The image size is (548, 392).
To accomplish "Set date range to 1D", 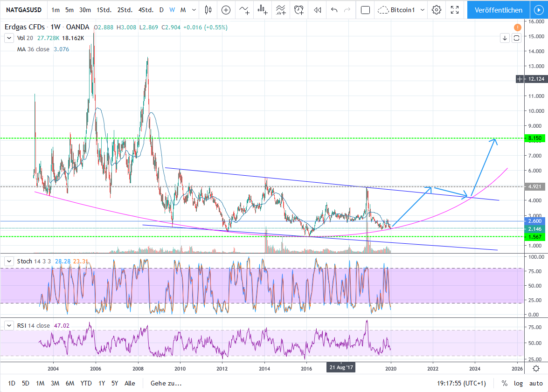I will point(12,383).
